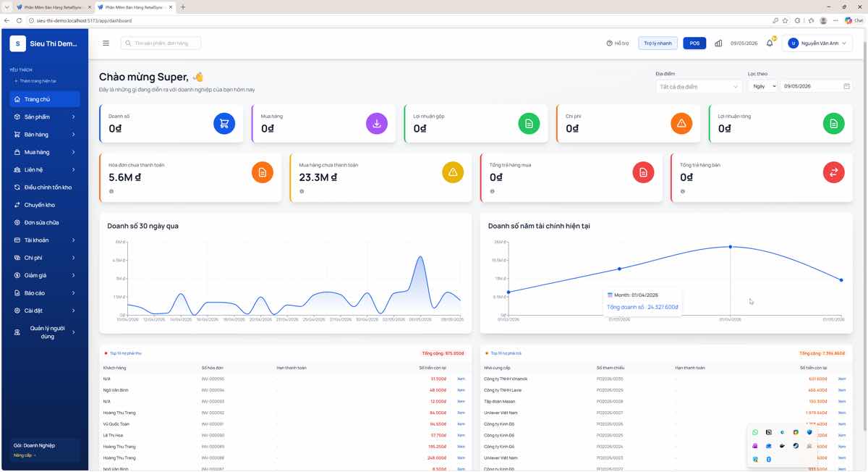The width and height of the screenshot is (868, 472).
Task: Click Thêm trang hiện tại favorite link
Action: tap(35, 81)
